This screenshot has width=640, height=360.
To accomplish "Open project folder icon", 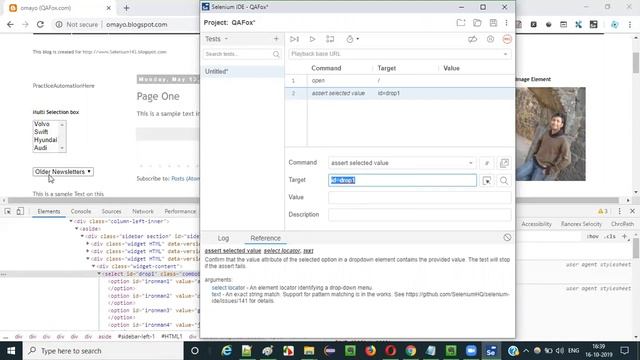I will [477, 23].
